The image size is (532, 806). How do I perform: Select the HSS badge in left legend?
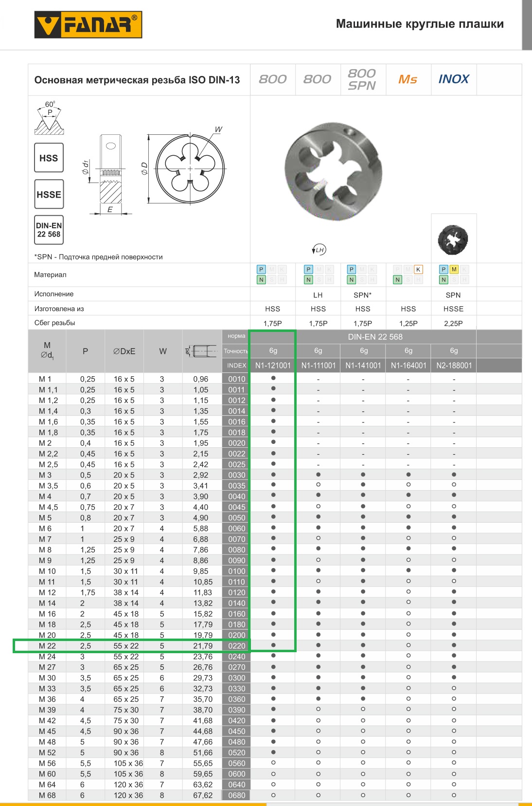(x=49, y=158)
